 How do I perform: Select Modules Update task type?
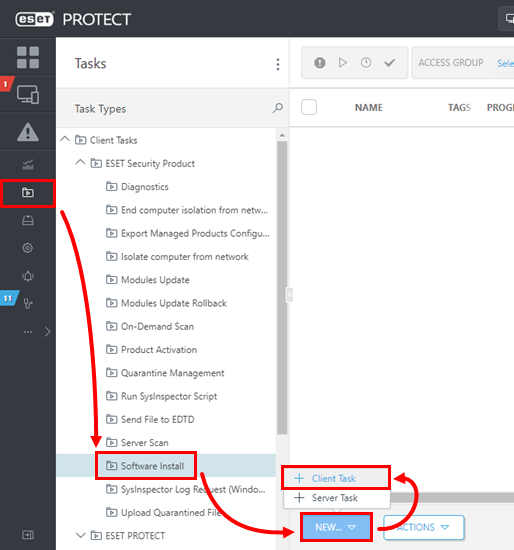pos(155,280)
